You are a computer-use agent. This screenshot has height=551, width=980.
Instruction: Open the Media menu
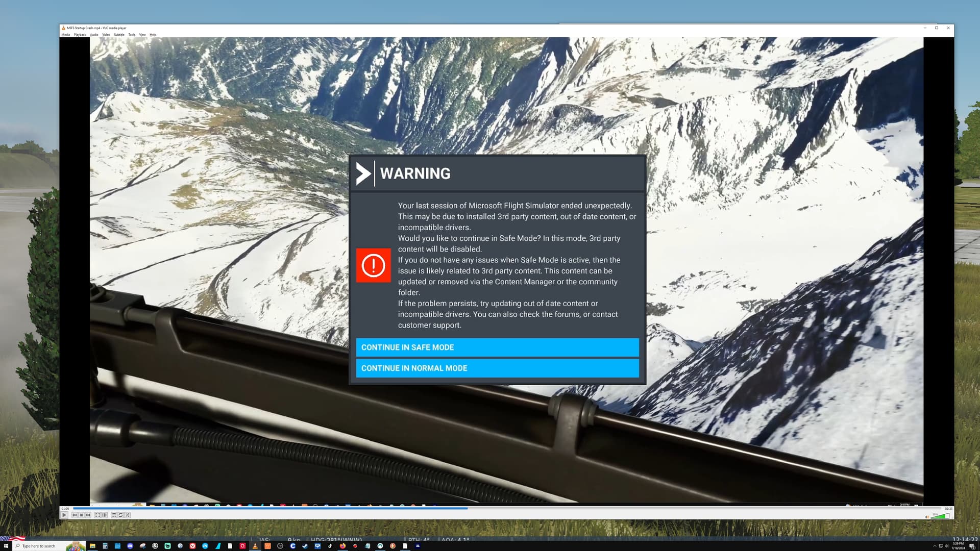point(66,35)
